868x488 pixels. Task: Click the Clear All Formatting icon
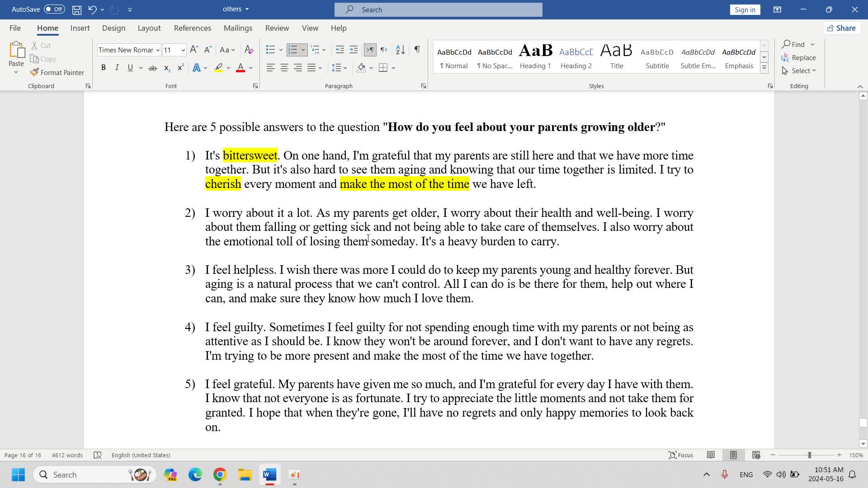[x=249, y=50]
